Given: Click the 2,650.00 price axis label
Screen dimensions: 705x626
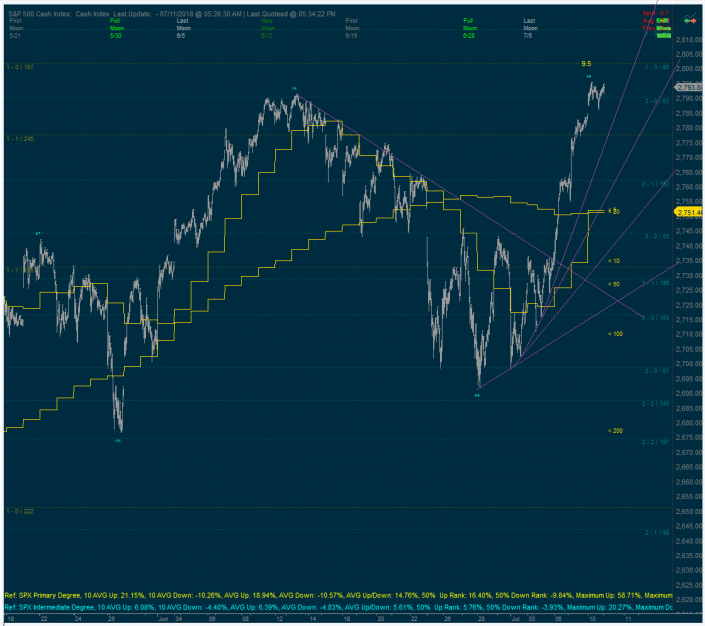Looking at the screenshot, I should (x=689, y=511).
